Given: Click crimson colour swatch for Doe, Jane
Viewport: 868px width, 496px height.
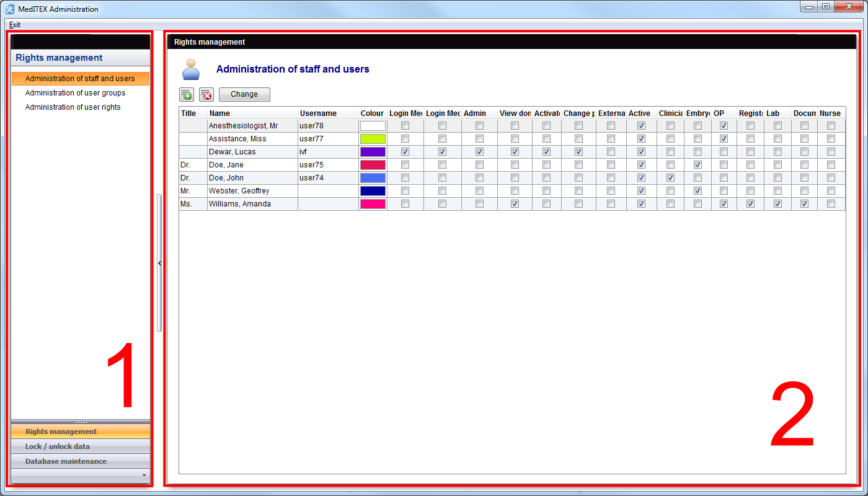Looking at the screenshot, I should tap(373, 165).
